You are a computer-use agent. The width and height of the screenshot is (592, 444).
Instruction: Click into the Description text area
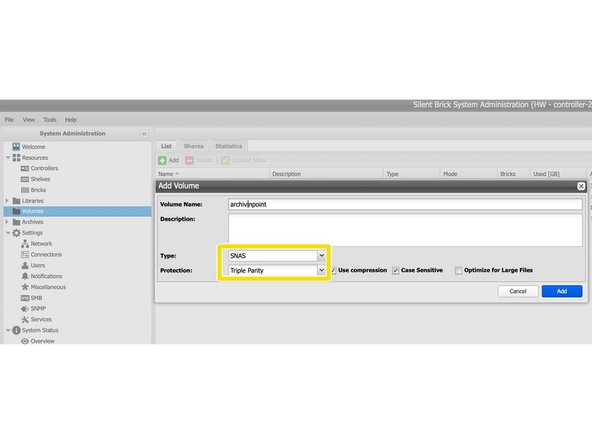pos(405,230)
